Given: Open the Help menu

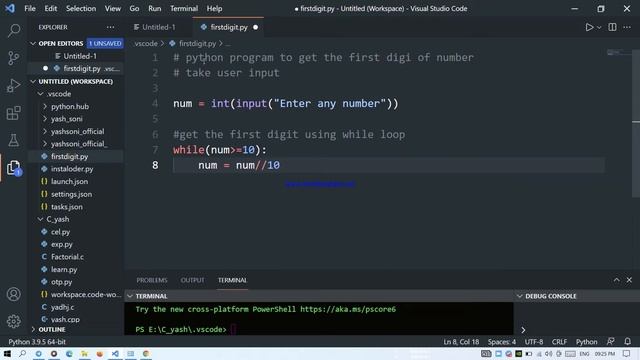Looking at the screenshot, I should coord(214,9).
